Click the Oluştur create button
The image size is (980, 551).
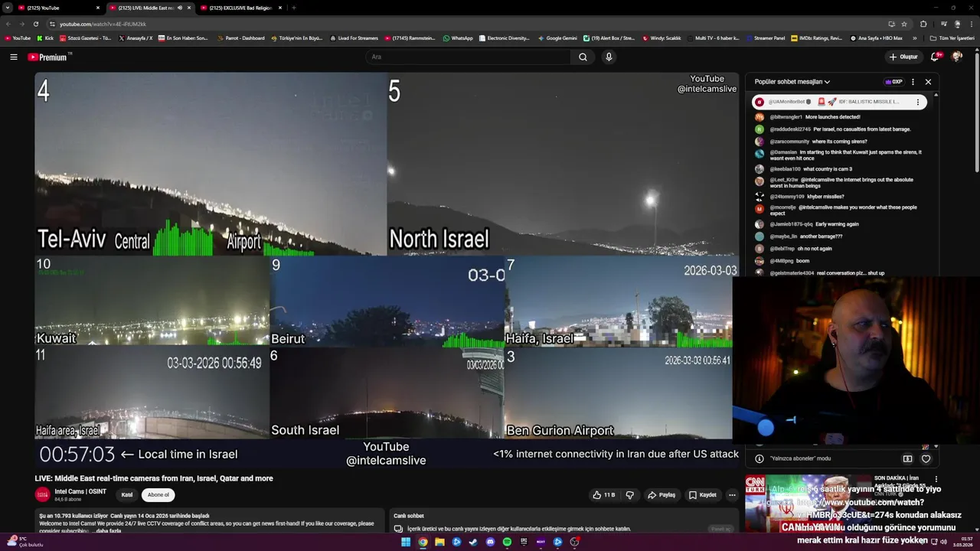click(903, 57)
